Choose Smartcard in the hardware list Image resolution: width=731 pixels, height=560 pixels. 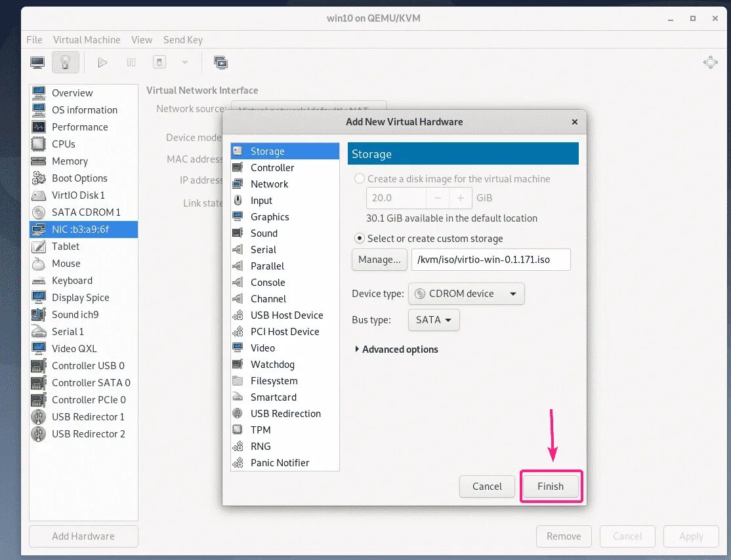(x=285, y=397)
